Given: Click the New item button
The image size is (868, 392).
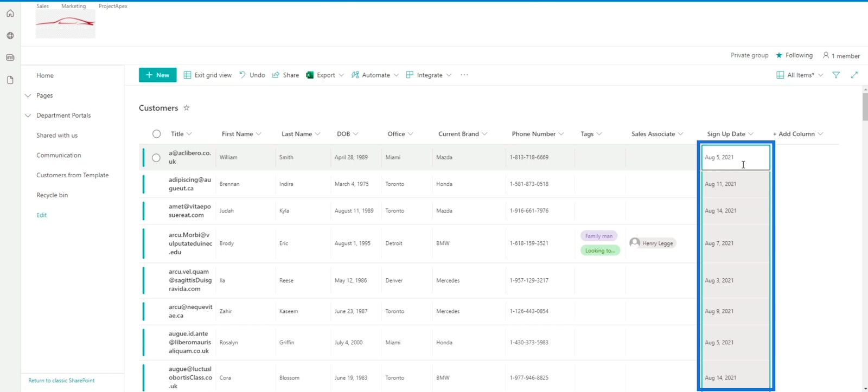Looking at the screenshot, I should (157, 75).
